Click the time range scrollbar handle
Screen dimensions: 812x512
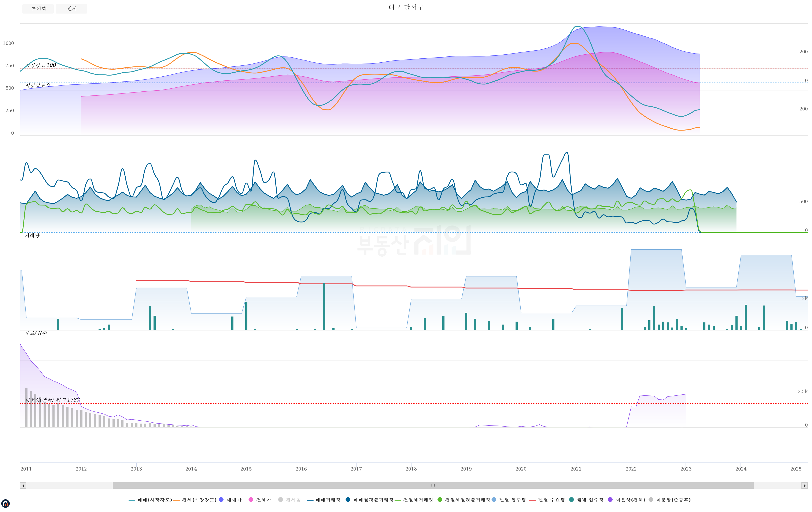[x=433, y=486]
